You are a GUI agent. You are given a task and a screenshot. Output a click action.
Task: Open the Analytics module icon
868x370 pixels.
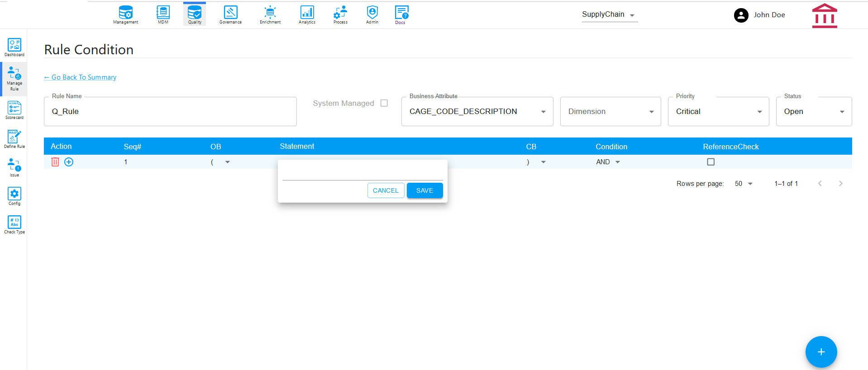click(x=307, y=14)
